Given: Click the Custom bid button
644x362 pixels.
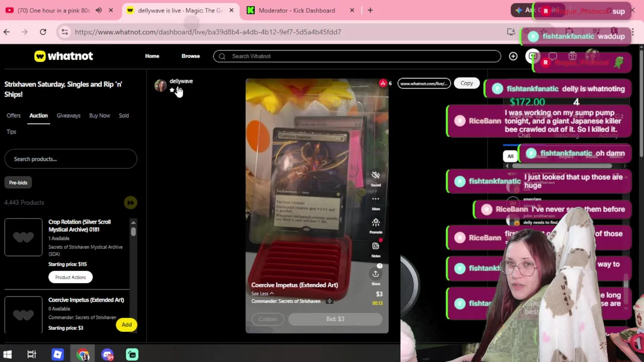Looking at the screenshot, I should click(x=268, y=319).
